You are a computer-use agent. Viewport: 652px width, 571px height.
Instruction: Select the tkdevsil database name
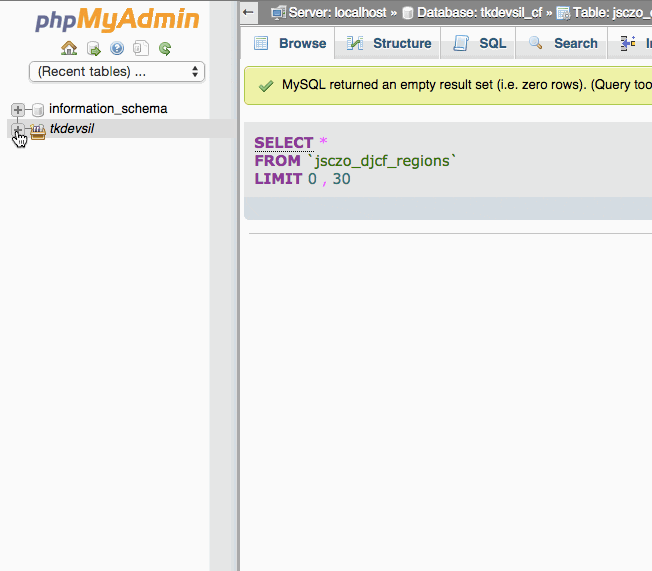pyautogui.click(x=72, y=129)
